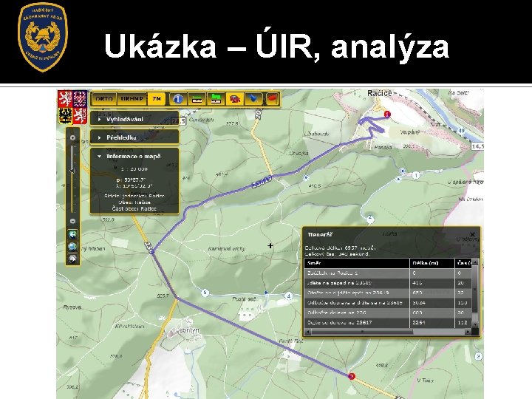Click the itinerary horizontal scroll right arrow
532x399 pixels.
[468, 332]
